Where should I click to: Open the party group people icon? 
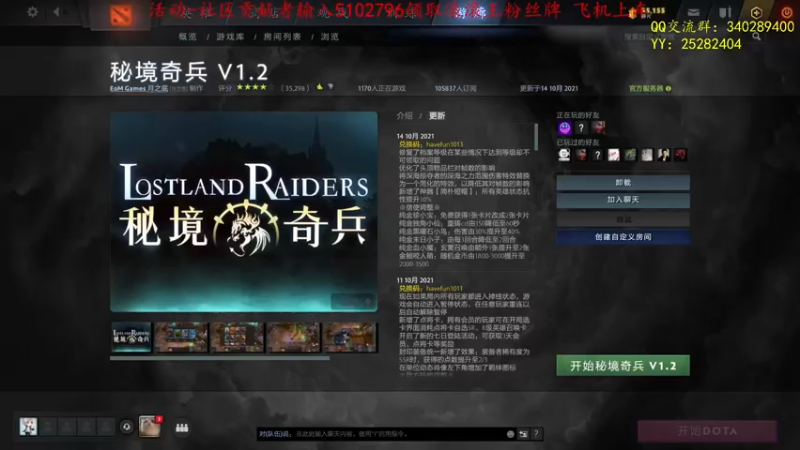(x=182, y=428)
